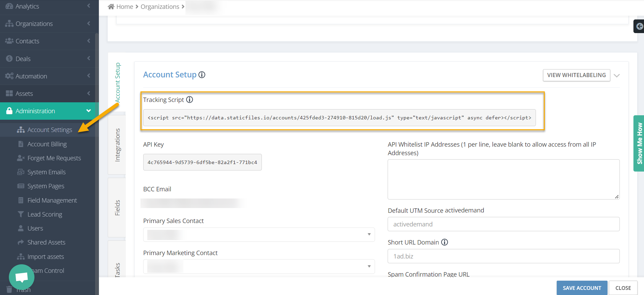Open System Pages in sidebar

pyautogui.click(x=46, y=186)
